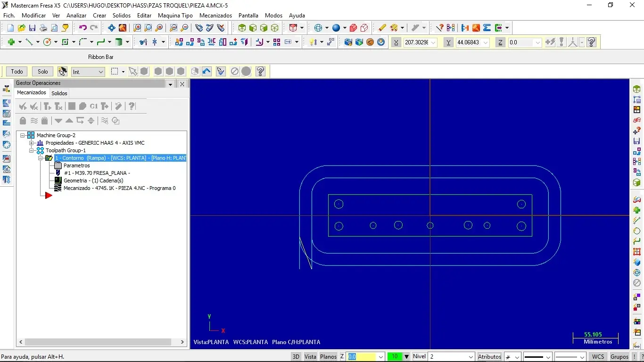Collapse the Machine Group-2 tree node
The image size is (644, 362).
click(x=22, y=135)
